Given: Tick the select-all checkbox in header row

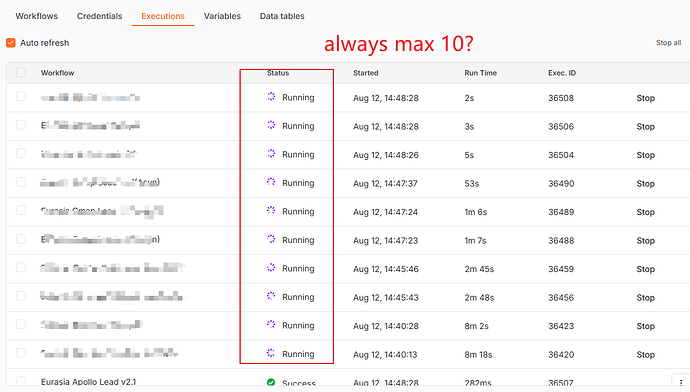Looking at the screenshot, I should (x=21, y=72).
